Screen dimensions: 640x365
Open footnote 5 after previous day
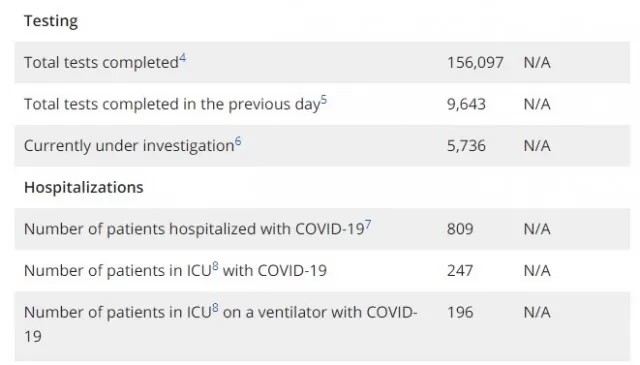pyautogui.click(x=324, y=100)
